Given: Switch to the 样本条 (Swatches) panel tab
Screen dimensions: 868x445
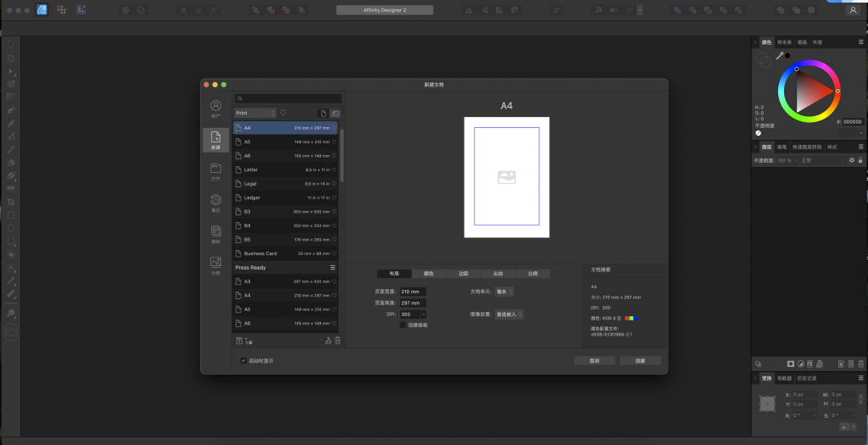Looking at the screenshot, I should (x=784, y=42).
